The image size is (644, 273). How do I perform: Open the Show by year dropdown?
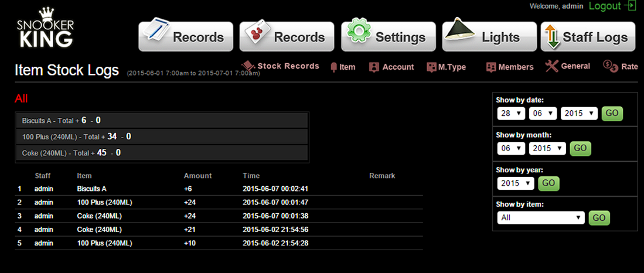515,183
